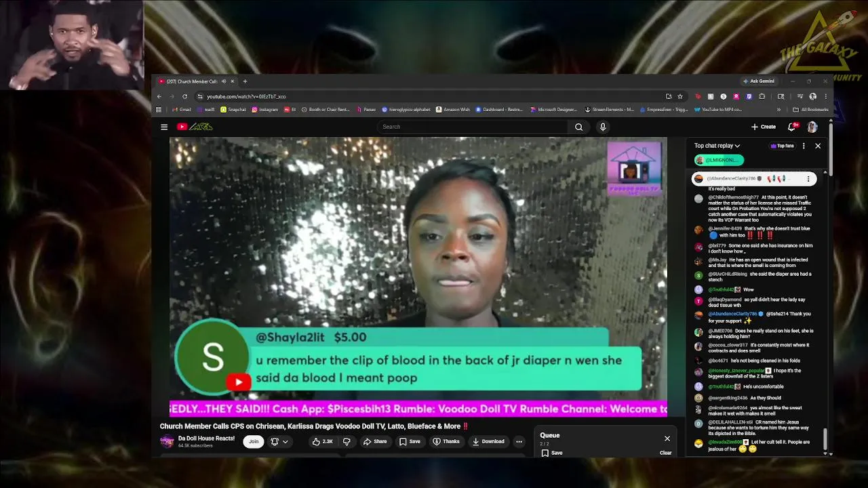Open the account avatar menu
Screen dimensions: 868x488
(812, 127)
